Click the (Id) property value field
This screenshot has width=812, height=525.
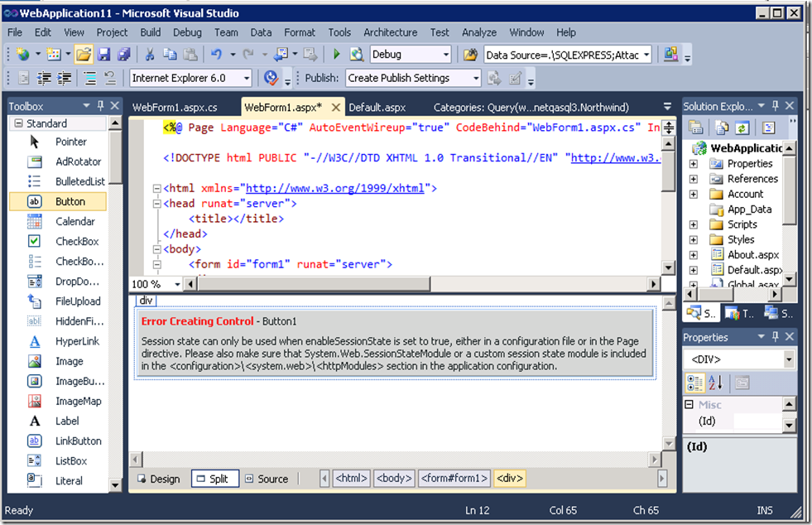(x=757, y=421)
